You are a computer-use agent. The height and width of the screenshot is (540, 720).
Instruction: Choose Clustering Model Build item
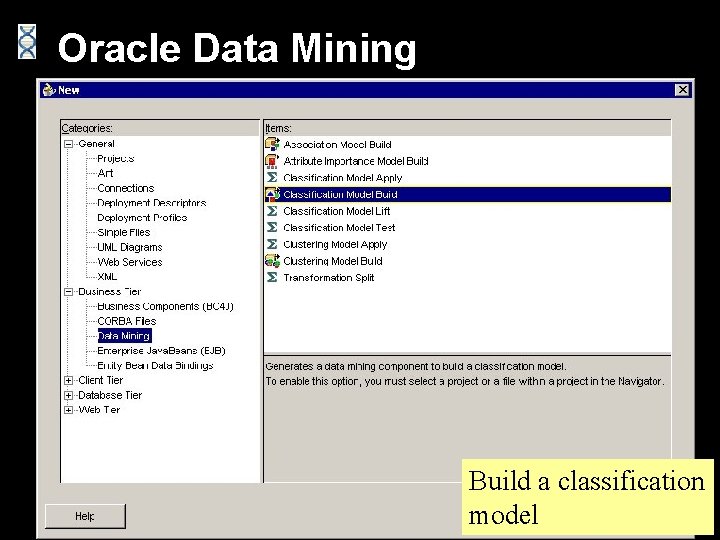(x=333, y=261)
